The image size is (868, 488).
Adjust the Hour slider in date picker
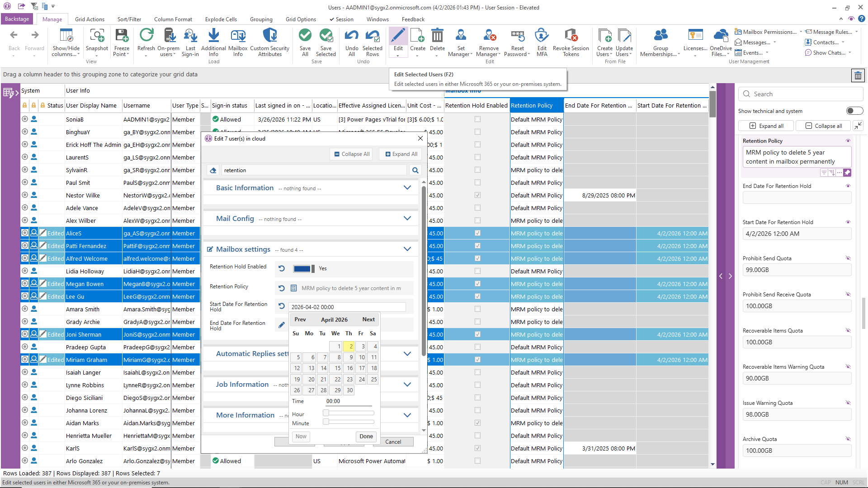tap(326, 413)
